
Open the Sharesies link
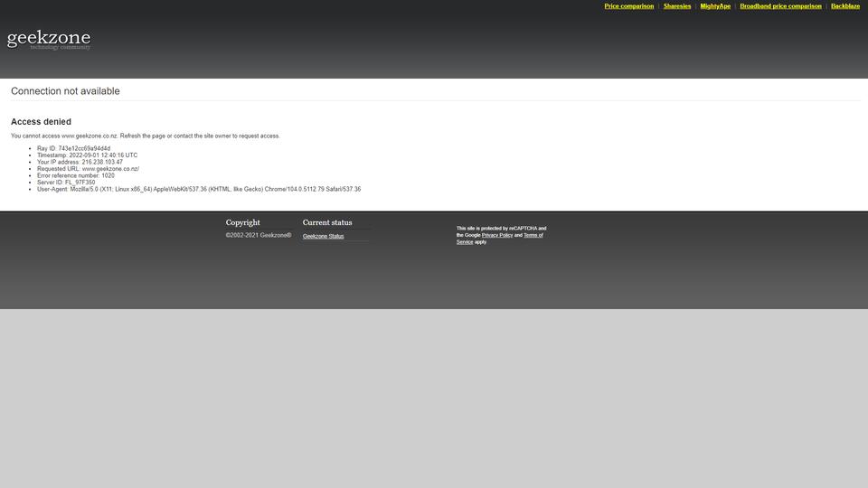tap(677, 6)
